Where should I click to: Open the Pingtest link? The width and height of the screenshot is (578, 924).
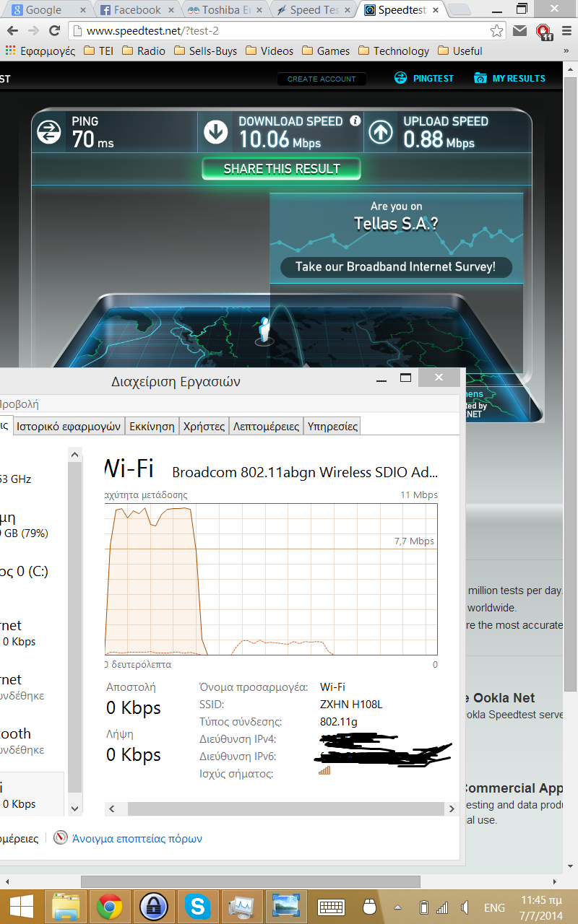[425, 78]
